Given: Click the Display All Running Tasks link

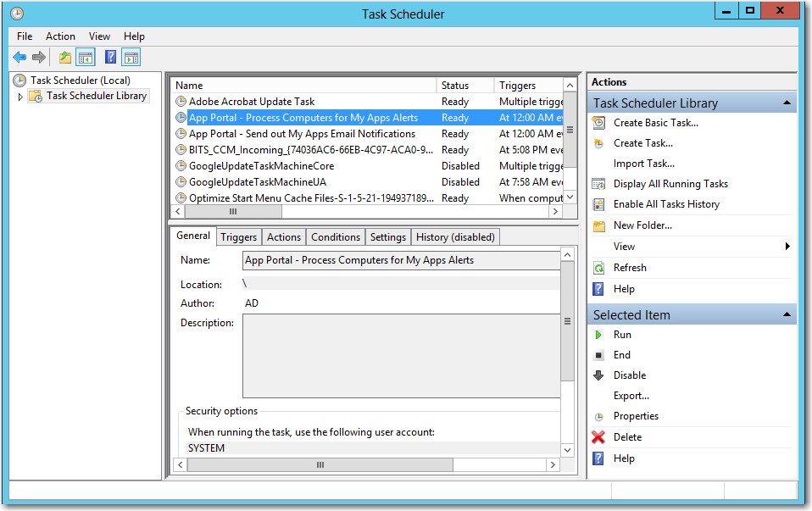Looking at the screenshot, I should (670, 184).
